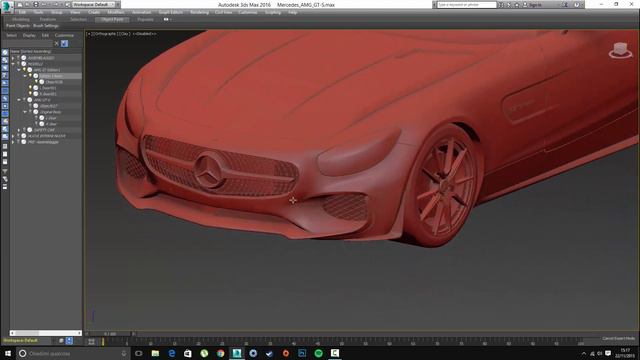Click the Windows Start button

8,353
